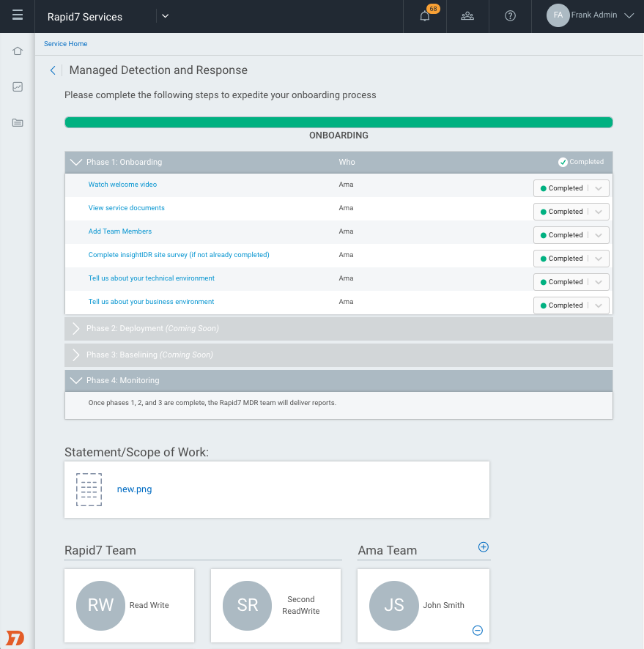Click the Rapid7 Services title
644x649 pixels.
(85, 17)
